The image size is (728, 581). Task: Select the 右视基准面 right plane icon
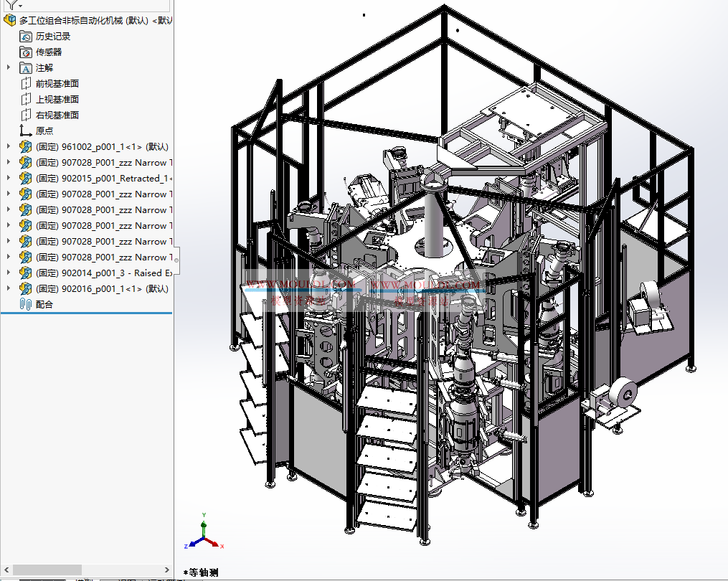coord(25,115)
